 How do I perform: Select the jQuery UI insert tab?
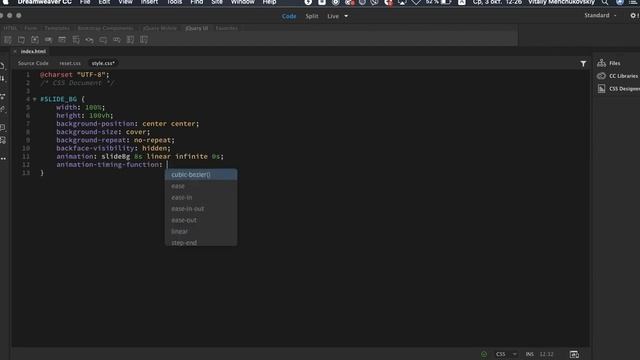[x=197, y=28]
